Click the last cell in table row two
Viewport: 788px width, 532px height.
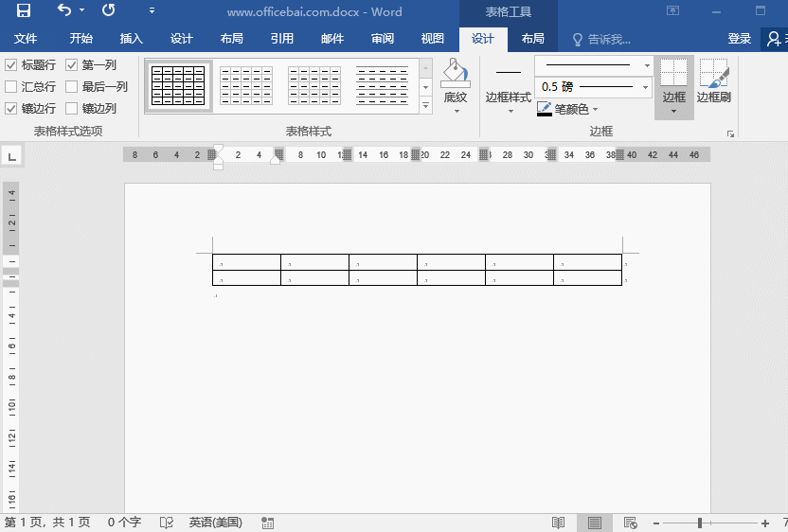[587, 277]
